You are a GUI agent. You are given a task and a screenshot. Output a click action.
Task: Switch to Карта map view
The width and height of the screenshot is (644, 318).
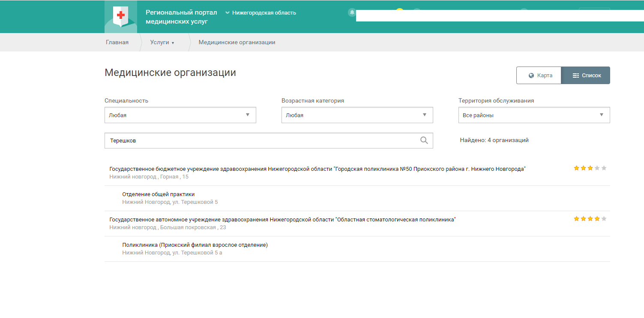(539, 76)
